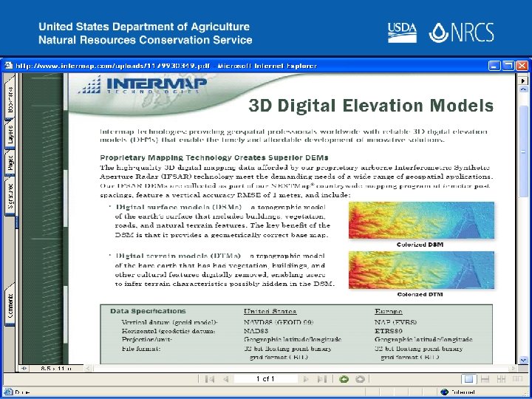The height and width of the screenshot is (399, 532).
Task: Open the Bookmarks side tab
Action: pos(10,100)
